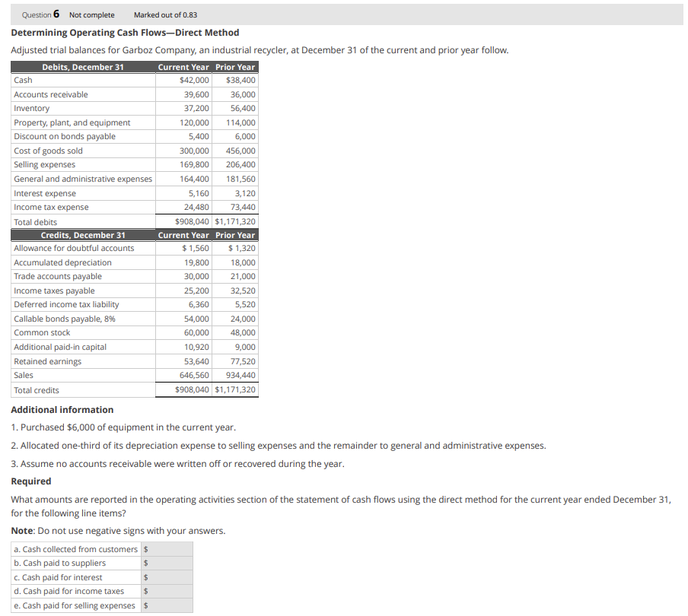
Task: Select the Current Year column header in debits table
Action: (x=183, y=66)
